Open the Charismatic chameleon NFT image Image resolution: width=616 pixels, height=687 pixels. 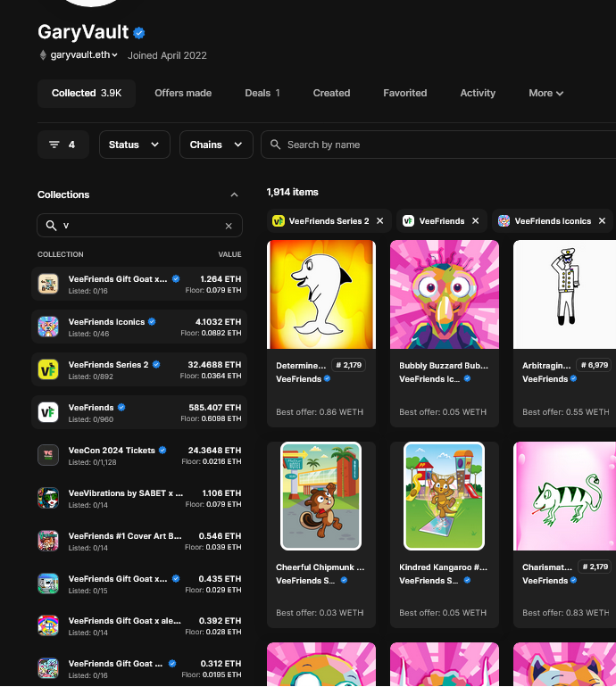(565, 496)
